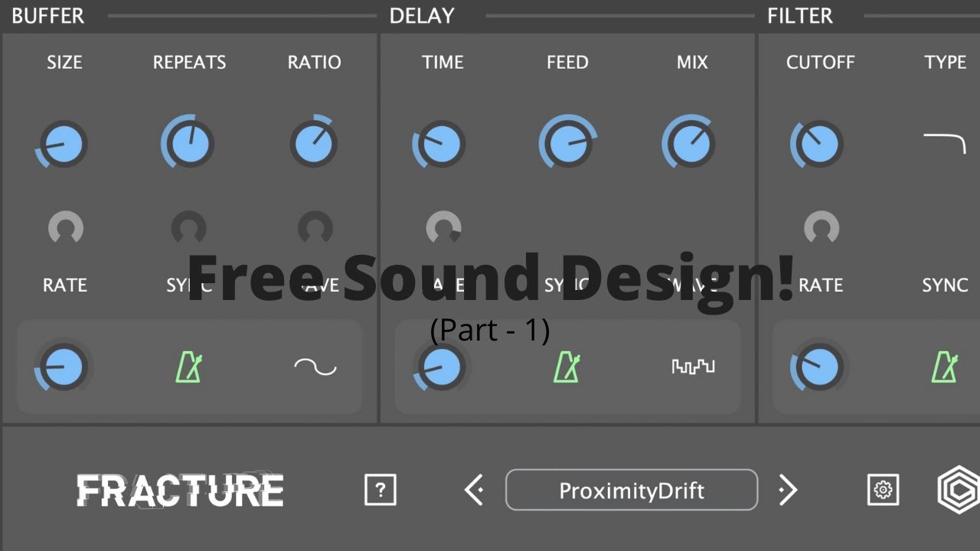
Task: Open the ProximityDrift preset selector
Action: (x=632, y=490)
